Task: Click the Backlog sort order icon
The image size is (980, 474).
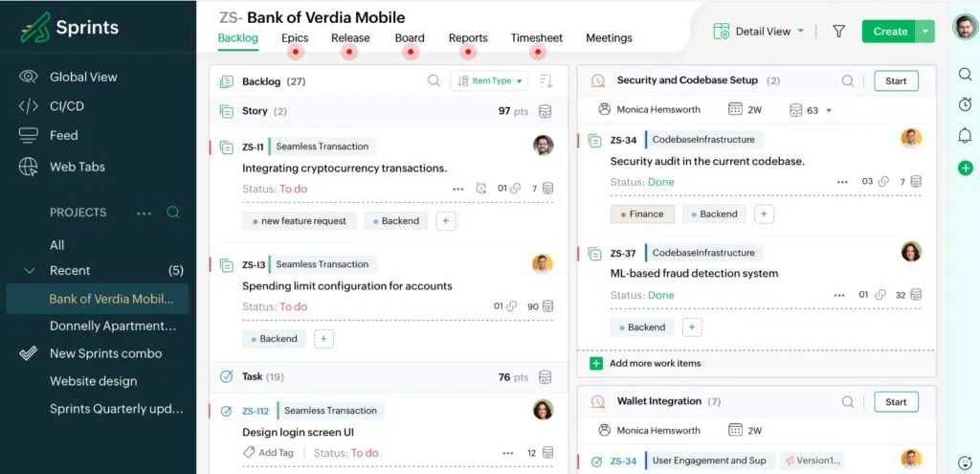Action: tap(546, 81)
